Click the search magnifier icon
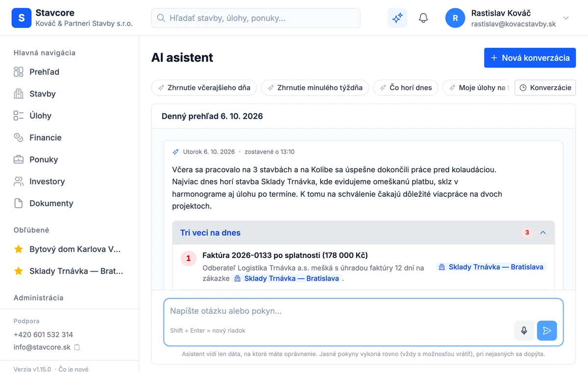This screenshot has width=588, height=372. coord(161,18)
